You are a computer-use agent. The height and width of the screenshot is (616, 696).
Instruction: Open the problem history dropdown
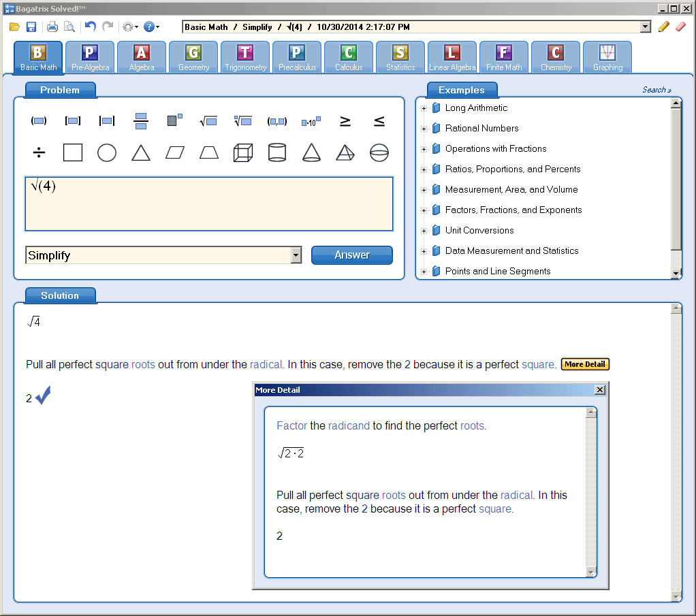[646, 27]
